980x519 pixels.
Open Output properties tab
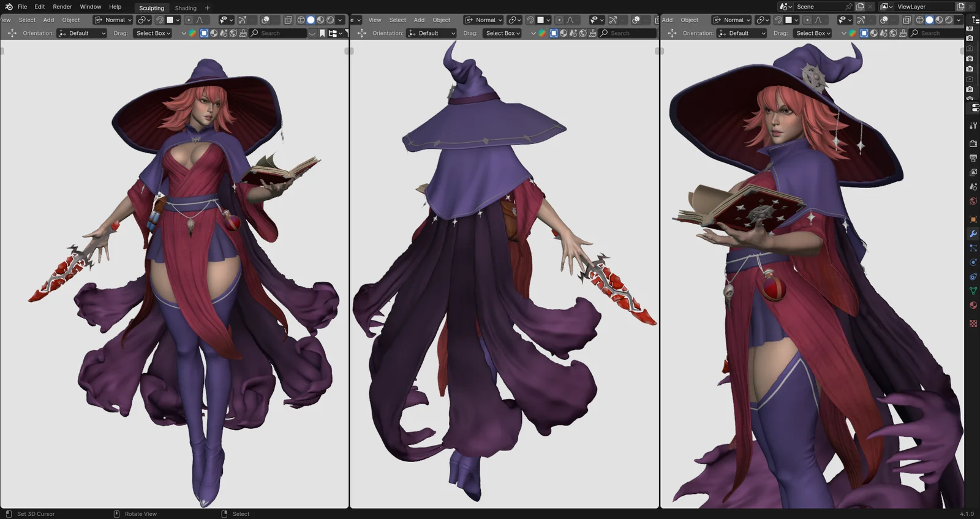[x=973, y=158]
